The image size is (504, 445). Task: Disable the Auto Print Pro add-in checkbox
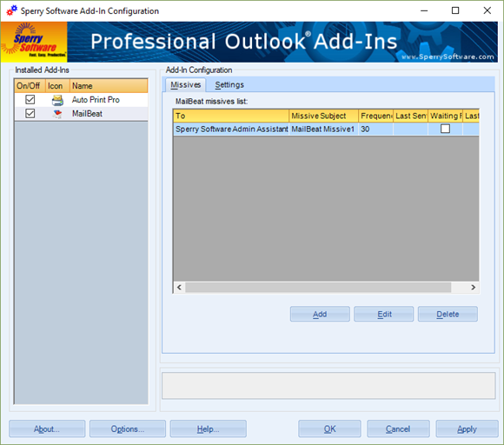pos(30,100)
